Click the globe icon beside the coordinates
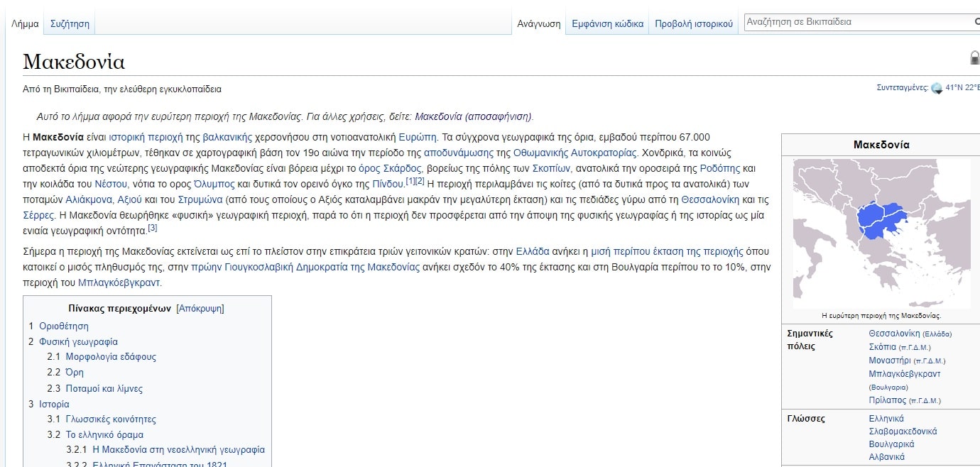Image resolution: width=980 pixels, height=467 pixels. (x=937, y=88)
